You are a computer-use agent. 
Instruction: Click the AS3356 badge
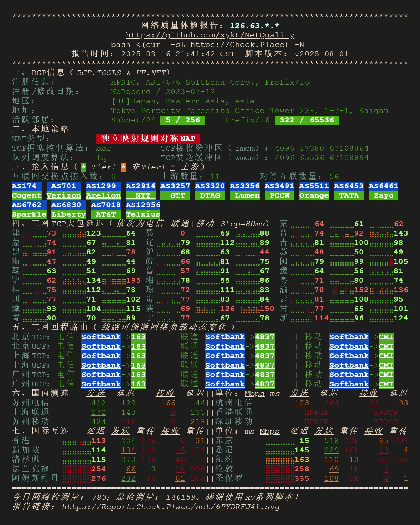click(245, 186)
